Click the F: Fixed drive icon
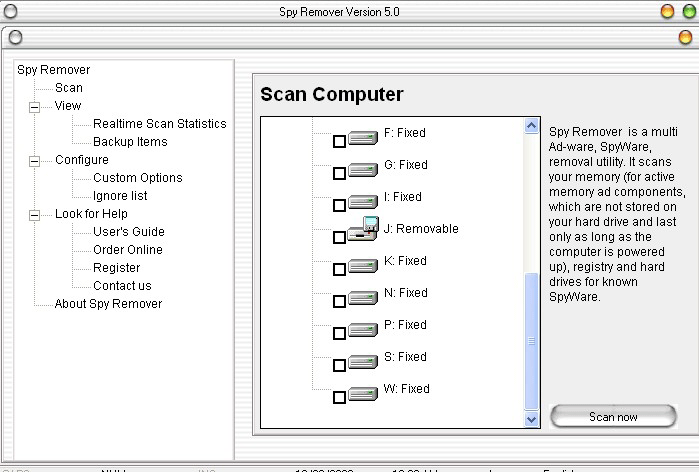 point(363,138)
